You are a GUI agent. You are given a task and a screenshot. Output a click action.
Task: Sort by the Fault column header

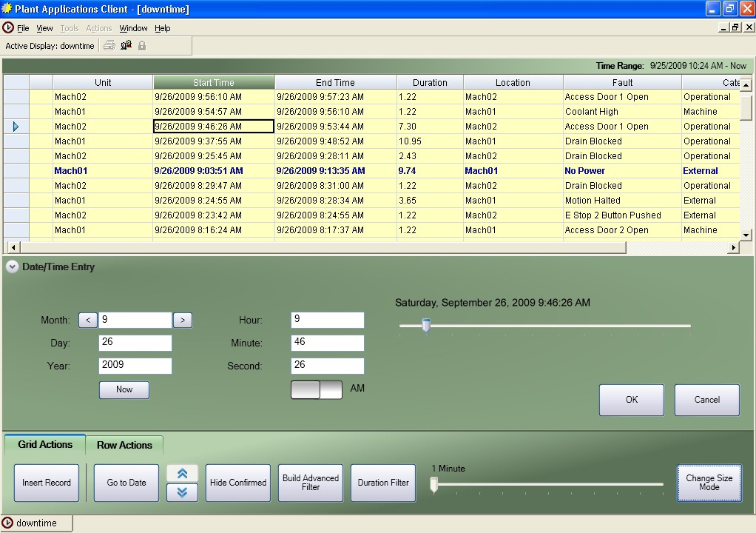coord(622,82)
